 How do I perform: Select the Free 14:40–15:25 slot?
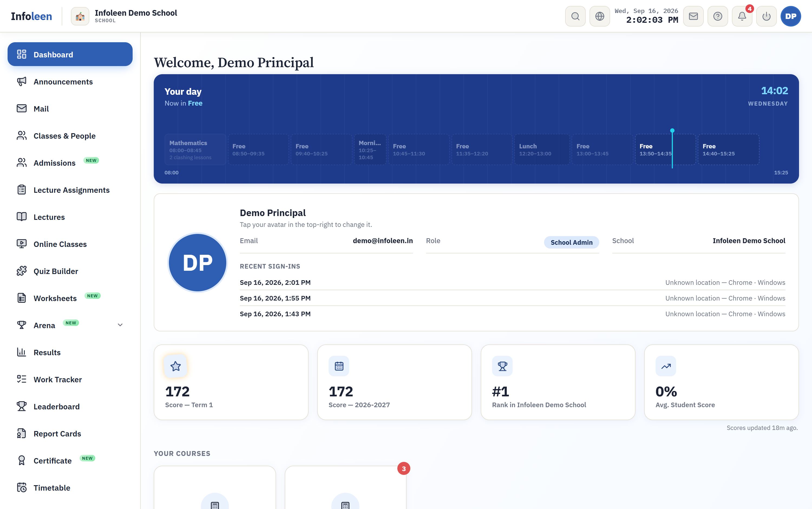(x=728, y=149)
